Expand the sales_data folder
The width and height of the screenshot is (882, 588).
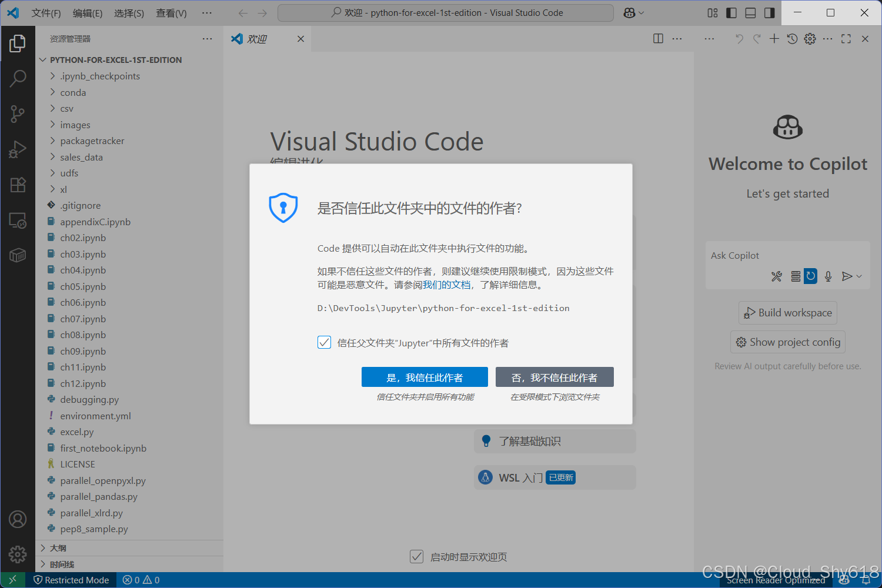[x=129, y=157]
